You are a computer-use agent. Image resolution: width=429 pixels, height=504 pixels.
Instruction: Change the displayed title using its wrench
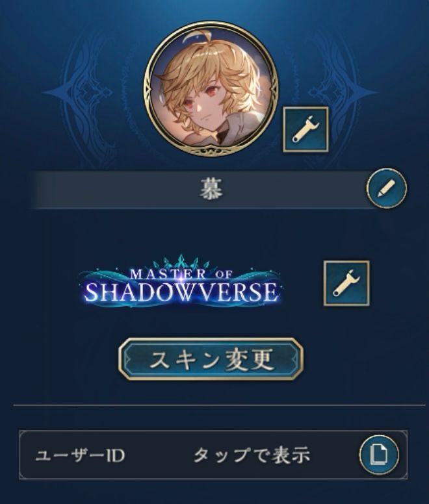click(346, 283)
